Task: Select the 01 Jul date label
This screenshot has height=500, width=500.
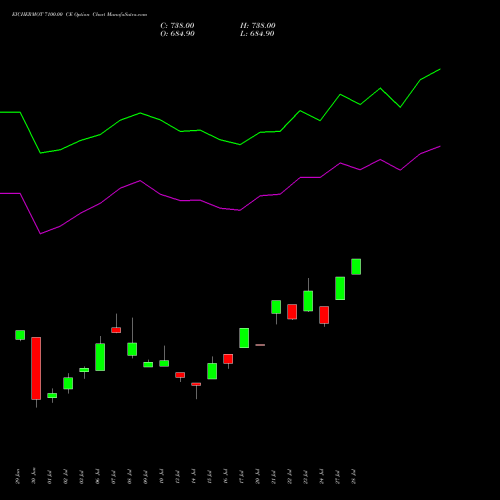Action: (50, 477)
